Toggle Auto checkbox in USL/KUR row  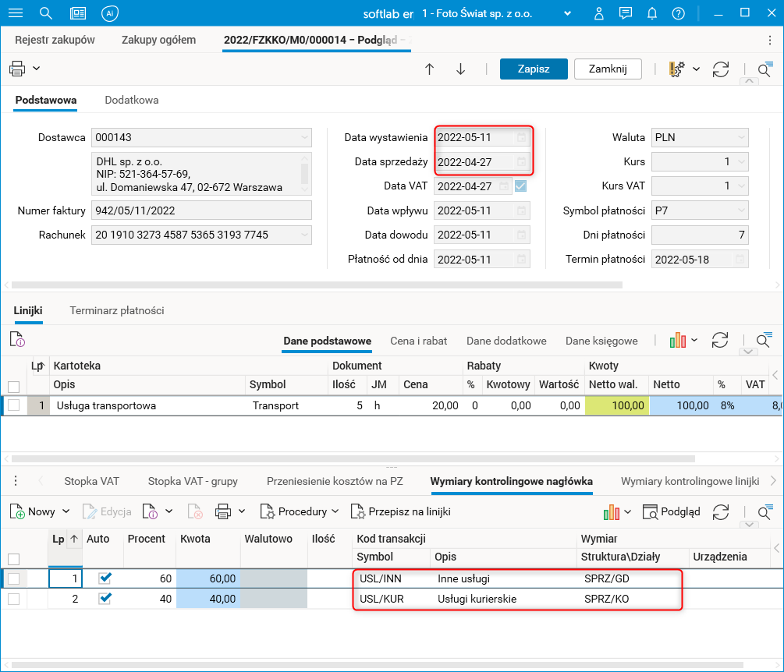(x=105, y=598)
